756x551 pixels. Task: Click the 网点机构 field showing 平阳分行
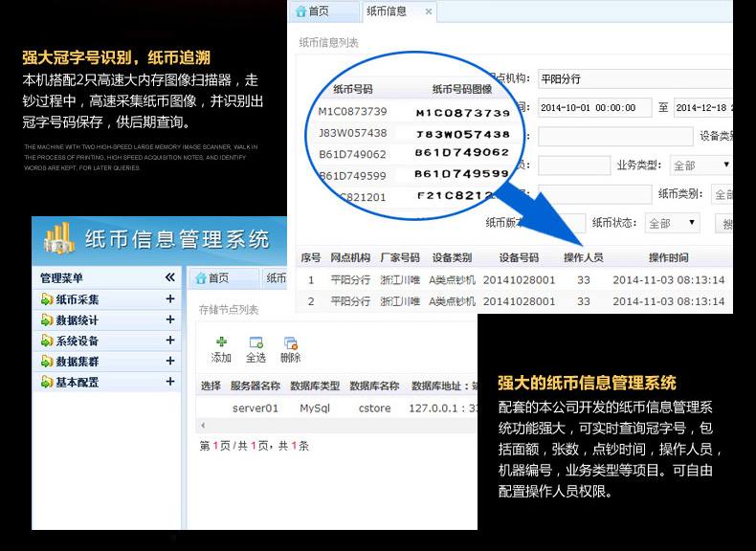click(632, 78)
